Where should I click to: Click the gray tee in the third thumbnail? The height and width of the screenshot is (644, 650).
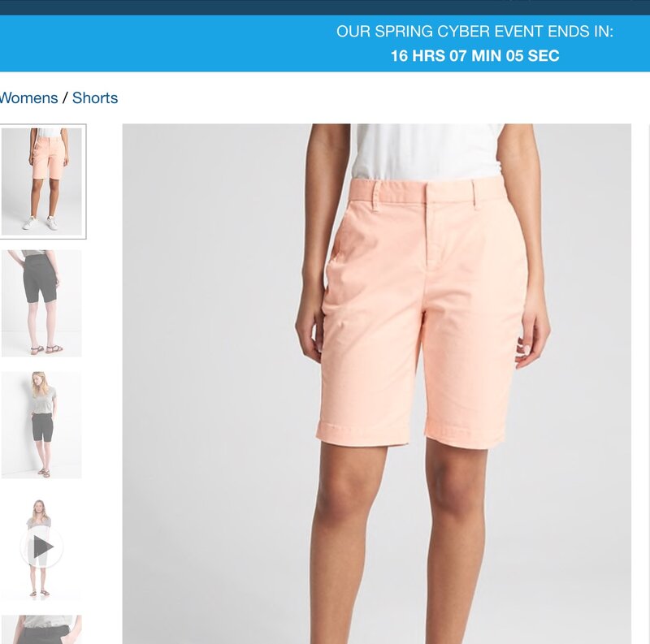[42, 400]
